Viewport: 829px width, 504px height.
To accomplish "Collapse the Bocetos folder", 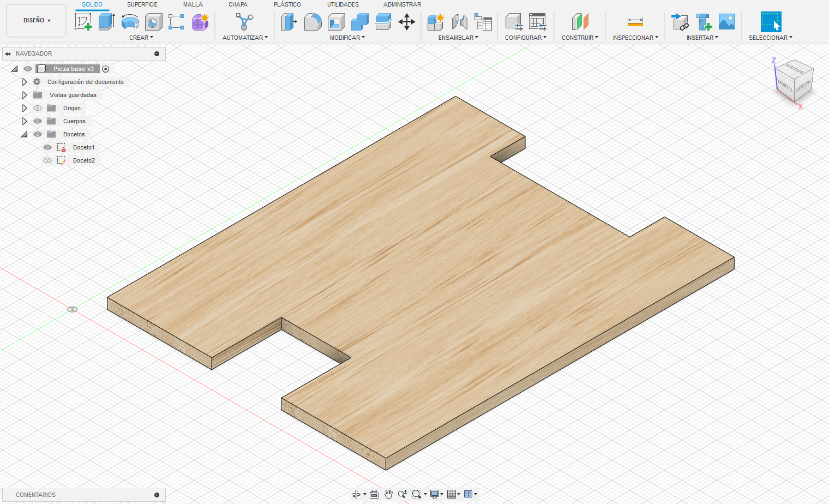I will (x=25, y=134).
